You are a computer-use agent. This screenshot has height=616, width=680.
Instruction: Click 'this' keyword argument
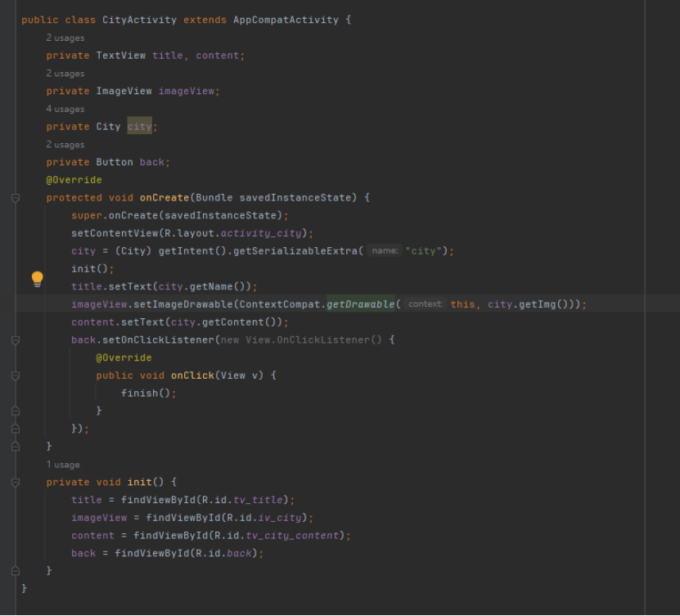point(462,304)
